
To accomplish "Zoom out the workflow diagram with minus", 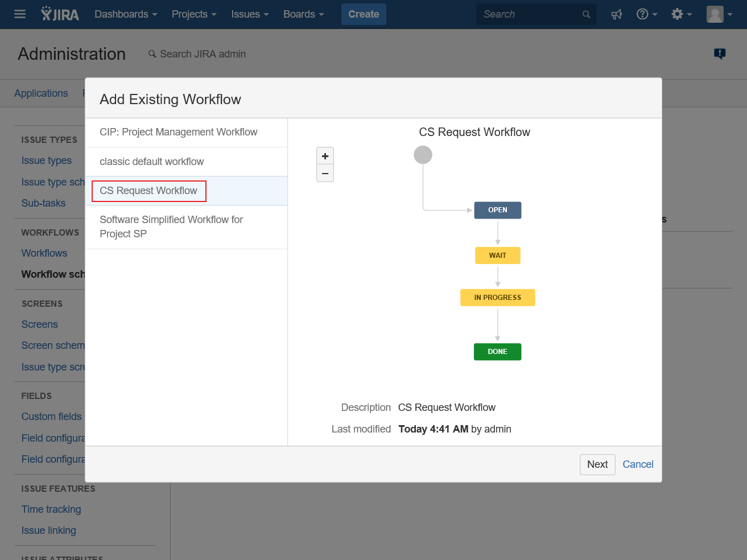I will click(325, 173).
